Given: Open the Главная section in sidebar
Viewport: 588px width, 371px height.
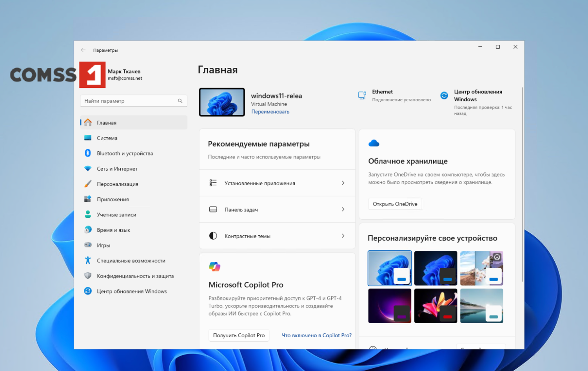Looking at the screenshot, I should 134,122.
